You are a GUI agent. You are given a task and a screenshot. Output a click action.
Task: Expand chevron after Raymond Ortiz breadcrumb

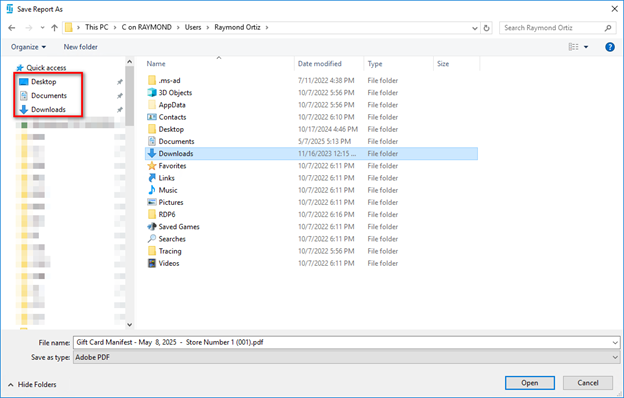click(x=267, y=27)
